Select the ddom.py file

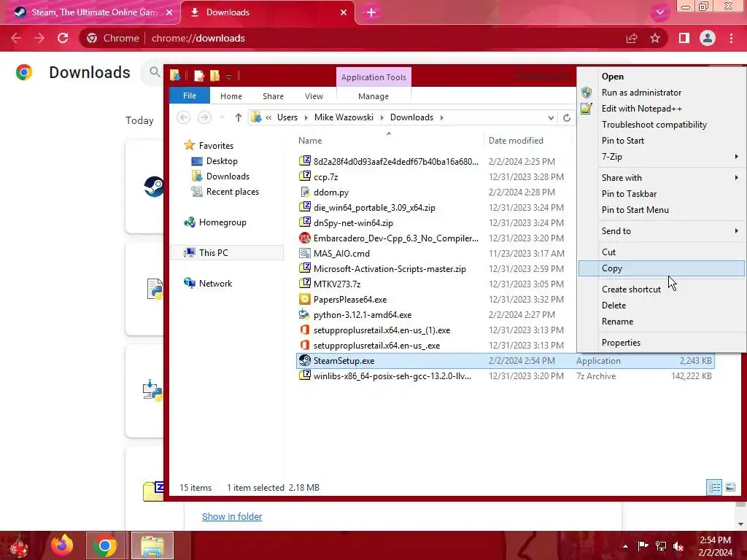point(330,192)
